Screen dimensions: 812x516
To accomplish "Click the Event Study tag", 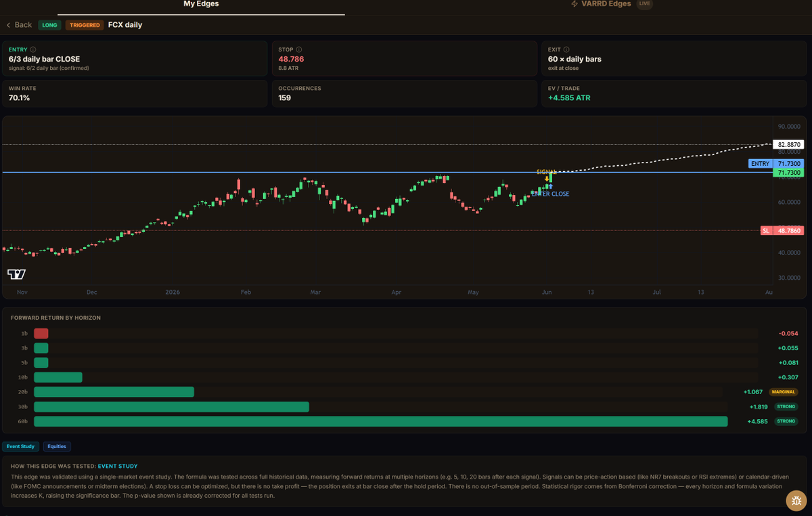I will point(22,446).
